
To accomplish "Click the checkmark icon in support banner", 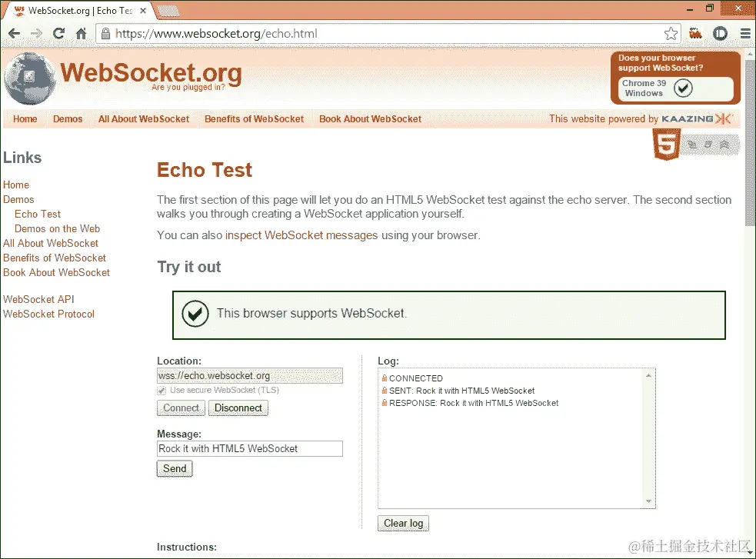I will 195,314.
